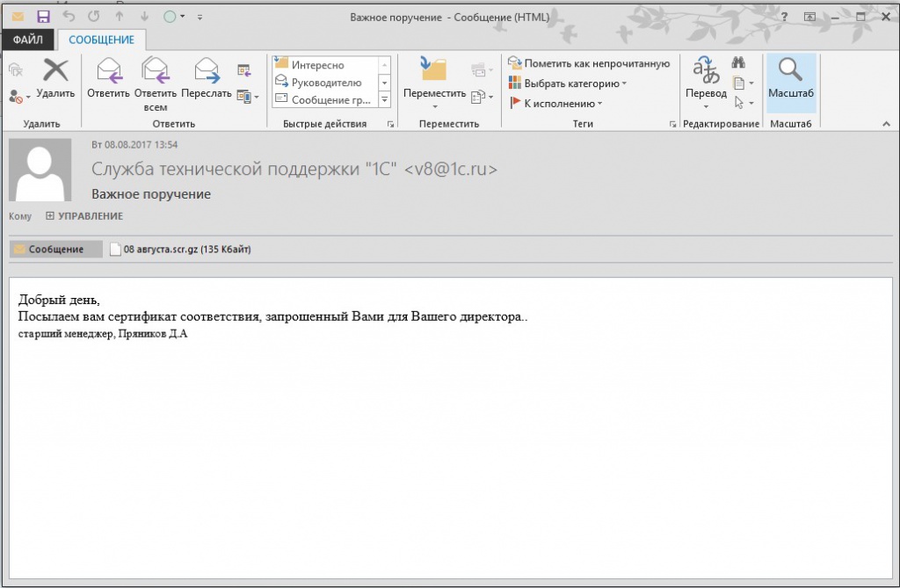The width and height of the screenshot is (900, 588).
Task: Expand the quick steps gallery
Action: [385, 100]
